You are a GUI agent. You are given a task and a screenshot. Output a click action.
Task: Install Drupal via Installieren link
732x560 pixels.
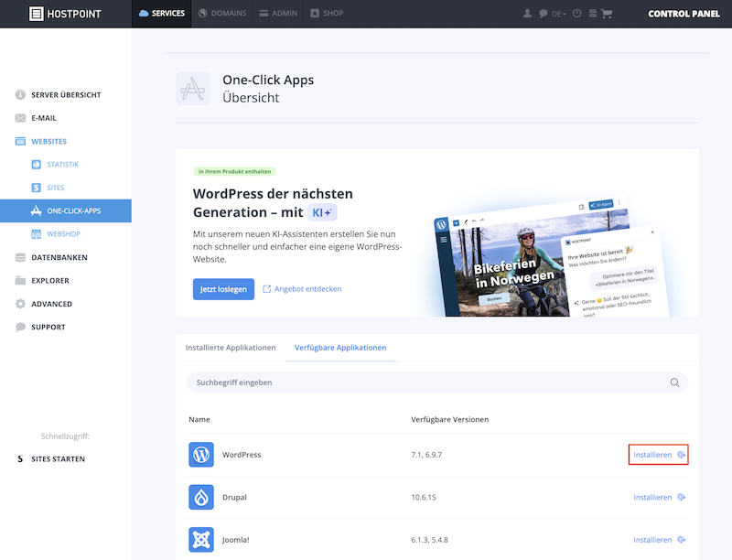tap(659, 498)
